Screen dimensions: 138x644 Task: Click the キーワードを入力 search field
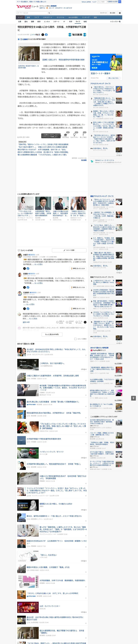click(x=32, y=13)
